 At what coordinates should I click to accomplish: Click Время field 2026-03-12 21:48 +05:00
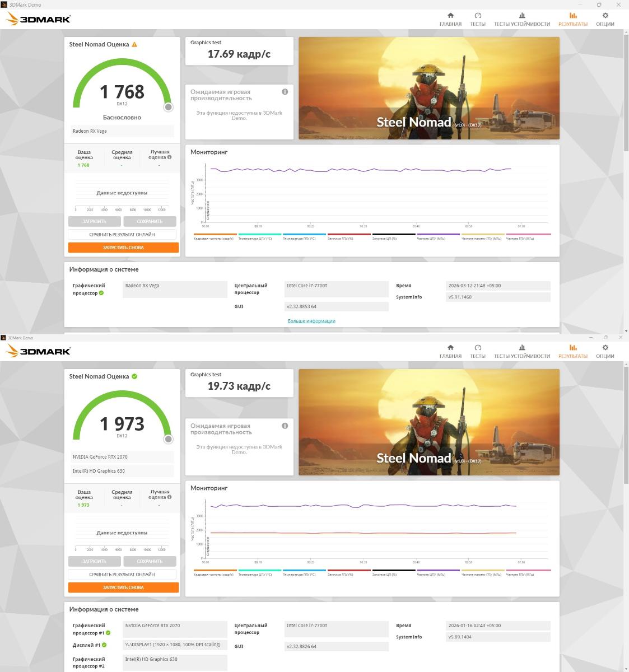pos(498,286)
